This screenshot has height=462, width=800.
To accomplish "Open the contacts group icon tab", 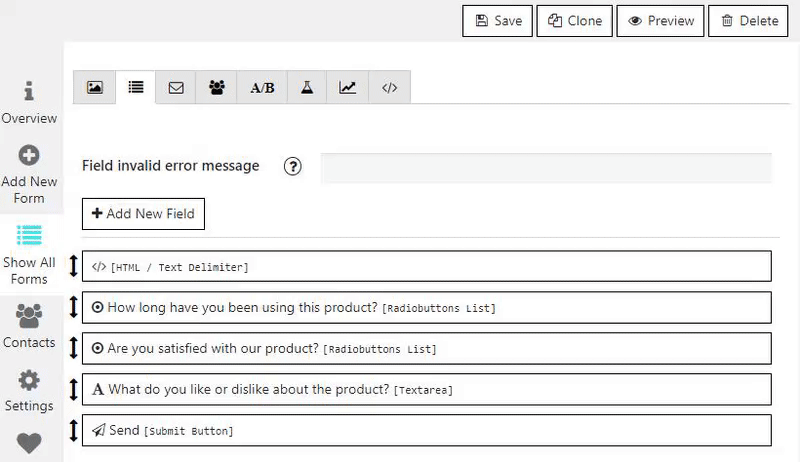I will pos(217,87).
